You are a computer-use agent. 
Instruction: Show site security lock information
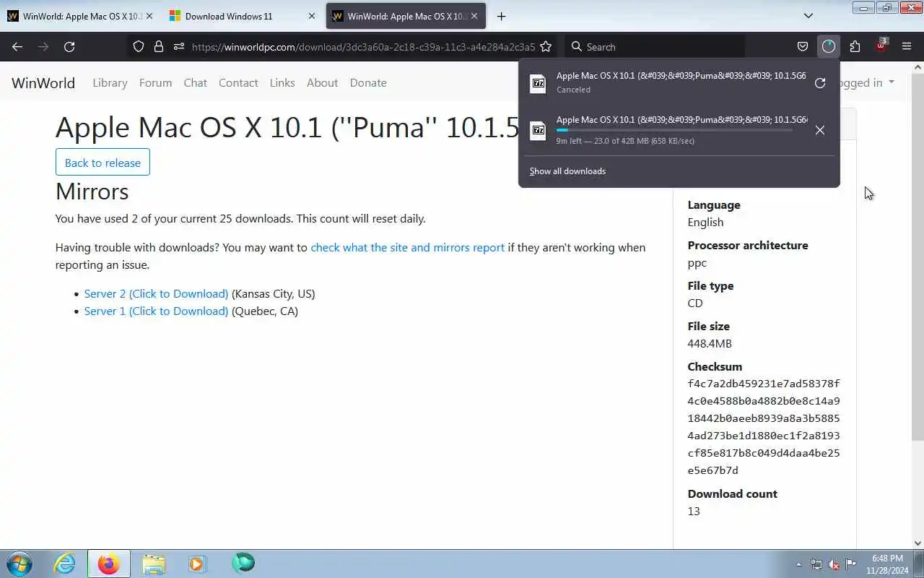(159, 46)
